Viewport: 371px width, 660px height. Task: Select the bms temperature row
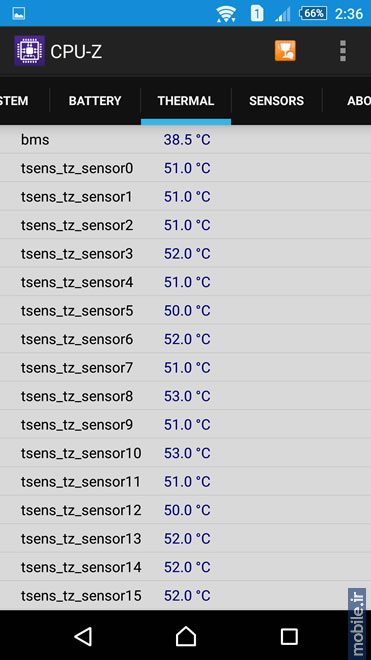coord(185,139)
